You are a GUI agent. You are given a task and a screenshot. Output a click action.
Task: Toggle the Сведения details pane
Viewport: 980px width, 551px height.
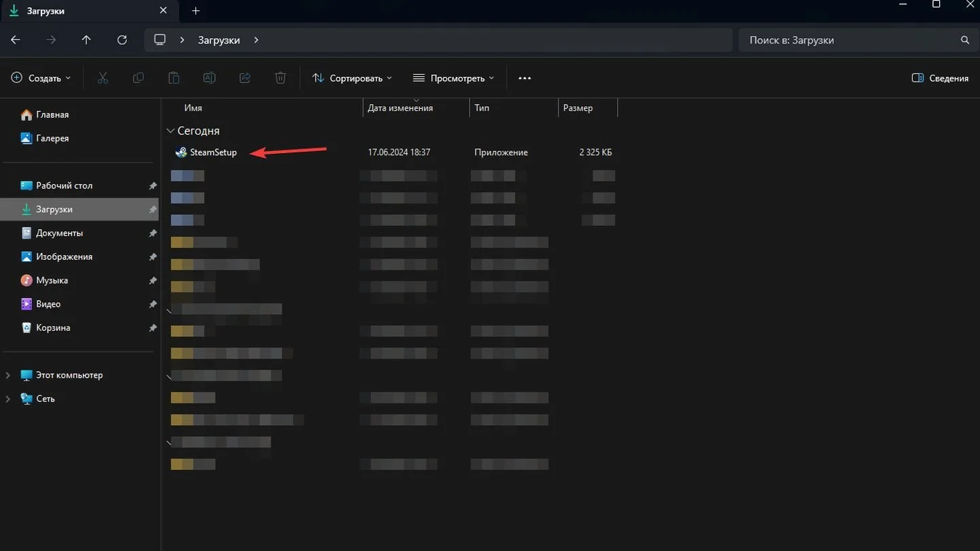tap(940, 78)
